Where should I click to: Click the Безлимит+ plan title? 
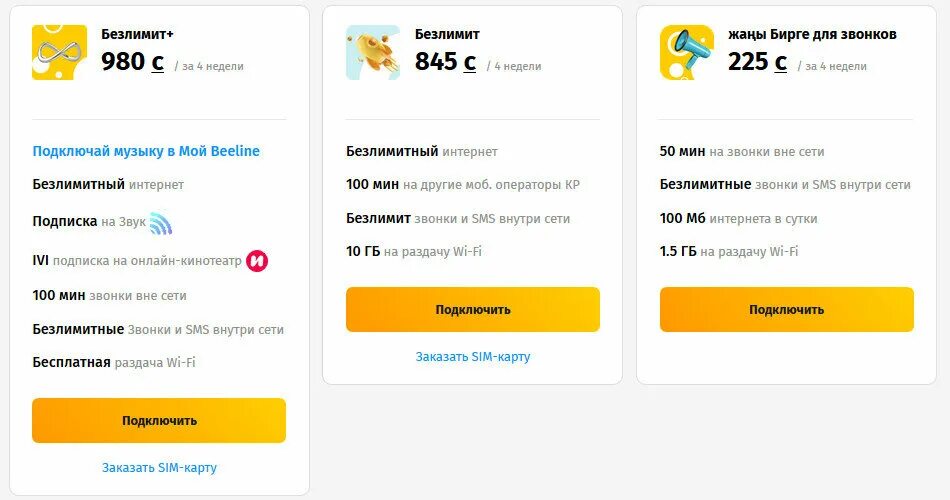[x=137, y=34]
